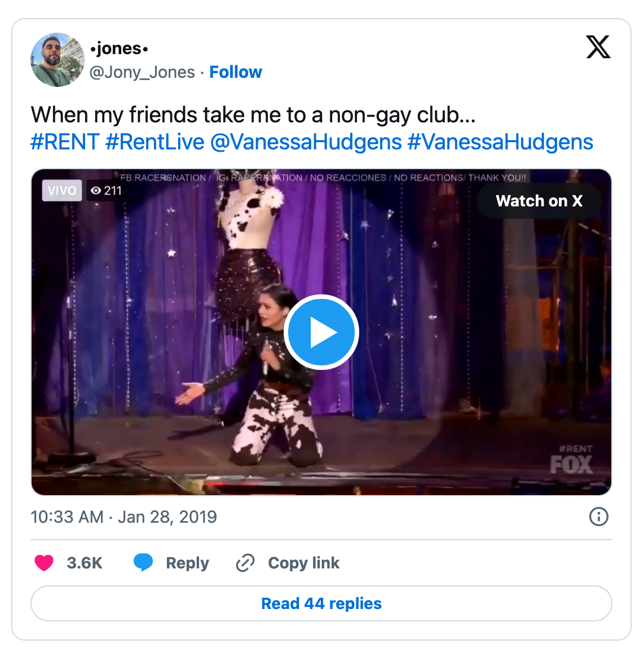Open the #RentLive hashtag link
The image size is (644, 653).
tap(155, 142)
